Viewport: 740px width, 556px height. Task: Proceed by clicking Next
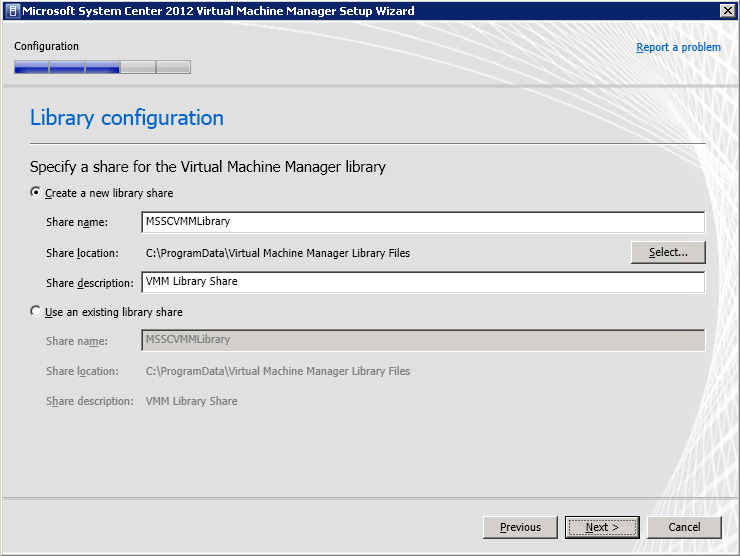click(602, 527)
